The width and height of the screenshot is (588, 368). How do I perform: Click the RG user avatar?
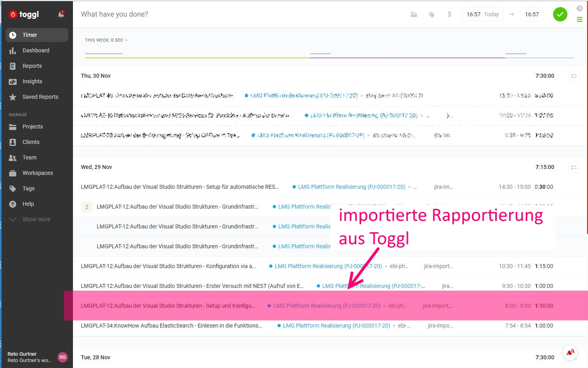click(62, 357)
